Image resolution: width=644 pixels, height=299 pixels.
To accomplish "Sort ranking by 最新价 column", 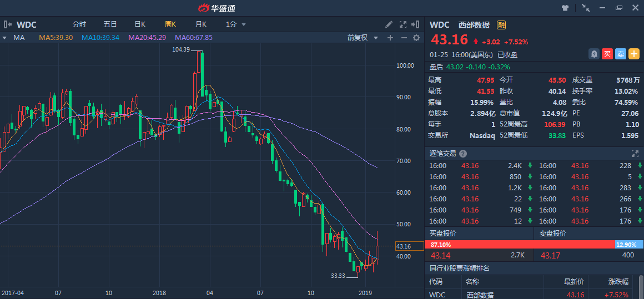I will tap(573, 282).
